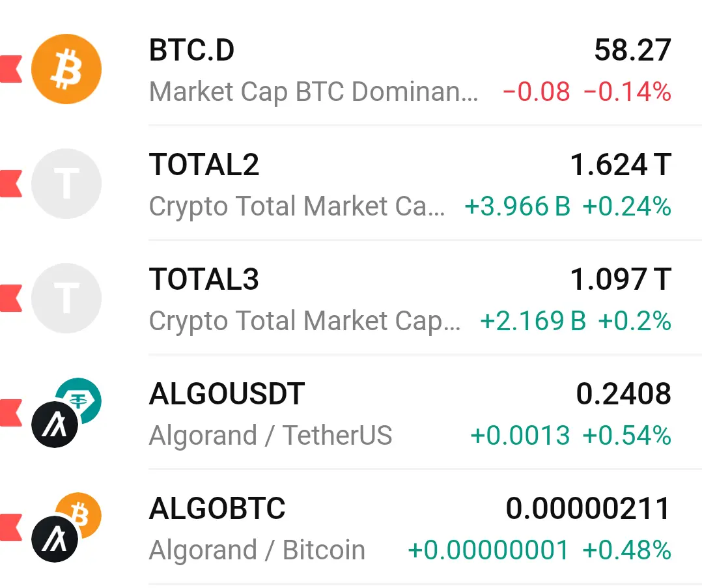Open the ALGOUSDT chart

click(x=351, y=413)
